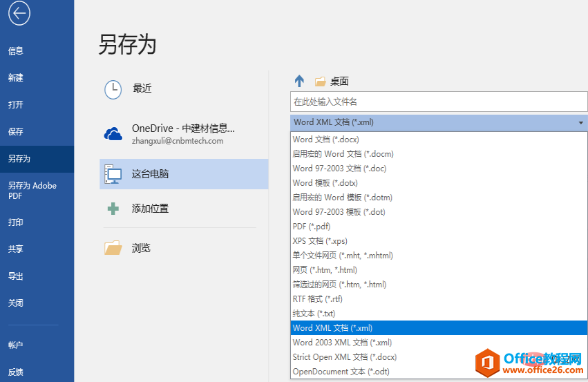Choose 网页 (*.htm, *.html) format
Screen dimensions: 588x382
[439, 270]
